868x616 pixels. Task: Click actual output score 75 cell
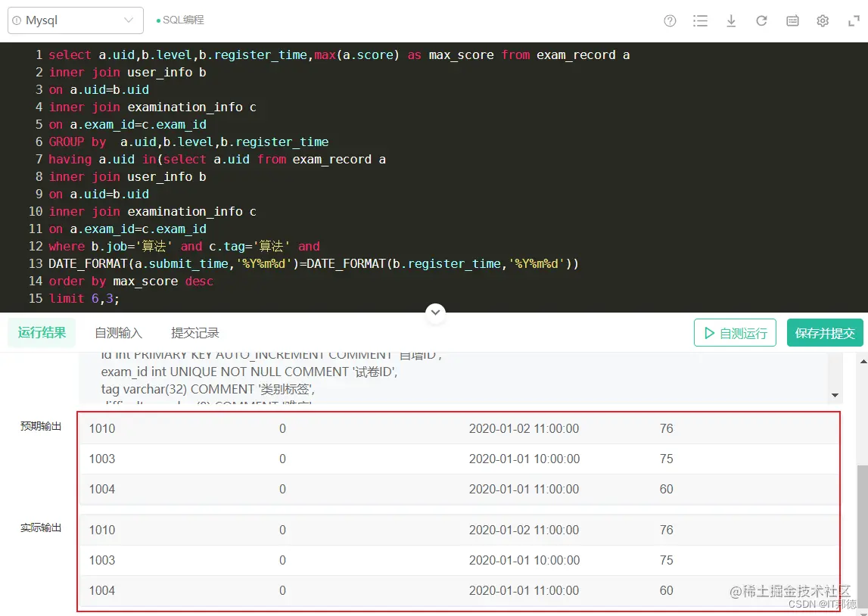(x=666, y=560)
